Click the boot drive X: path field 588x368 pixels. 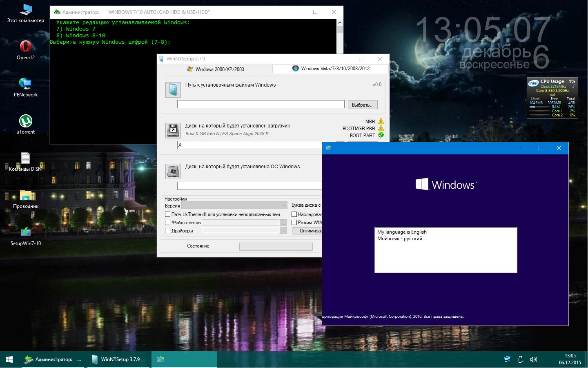tap(249, 145)
